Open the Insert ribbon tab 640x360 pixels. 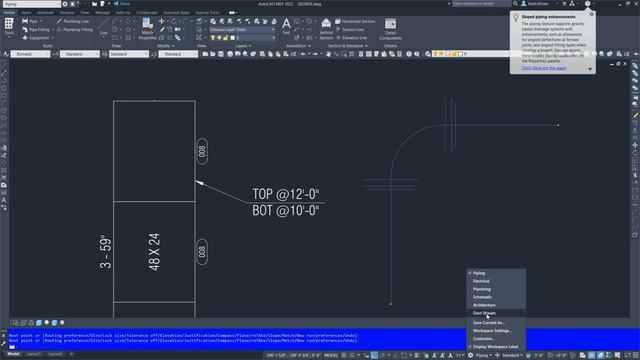point(26,13)
